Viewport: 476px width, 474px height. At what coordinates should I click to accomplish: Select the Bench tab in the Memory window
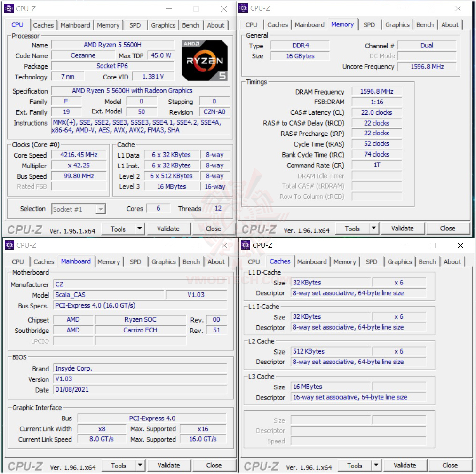pos(425,24)
